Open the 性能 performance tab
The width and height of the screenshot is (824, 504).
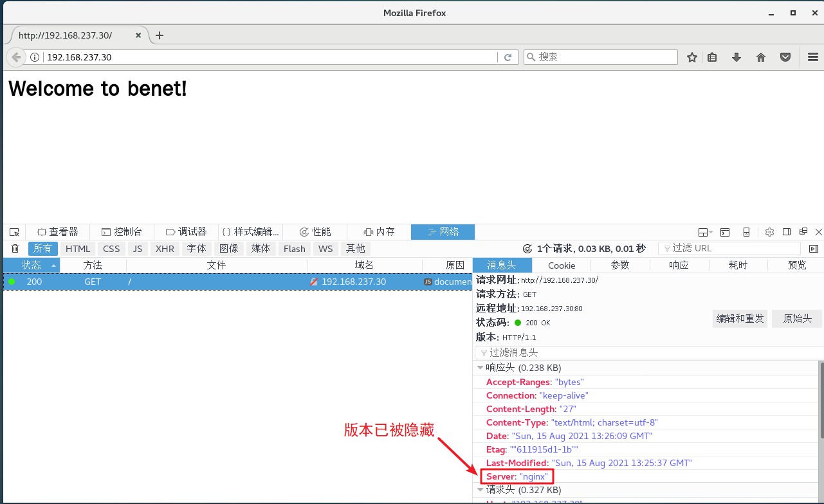[315, 232]
